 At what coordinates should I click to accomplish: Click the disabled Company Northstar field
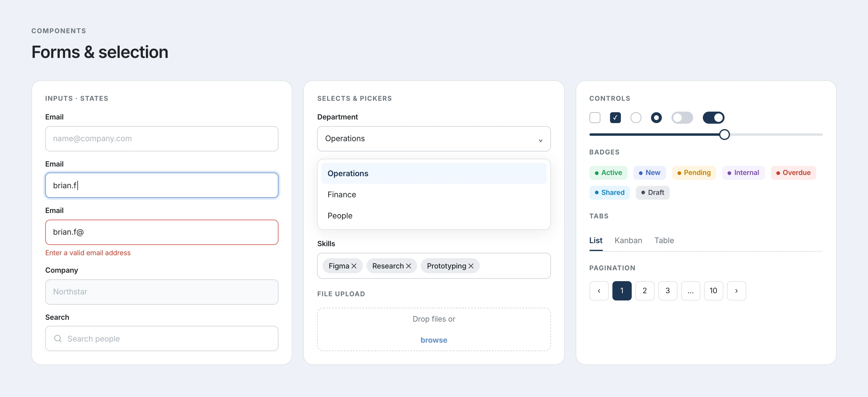click(x=162, y=292)
